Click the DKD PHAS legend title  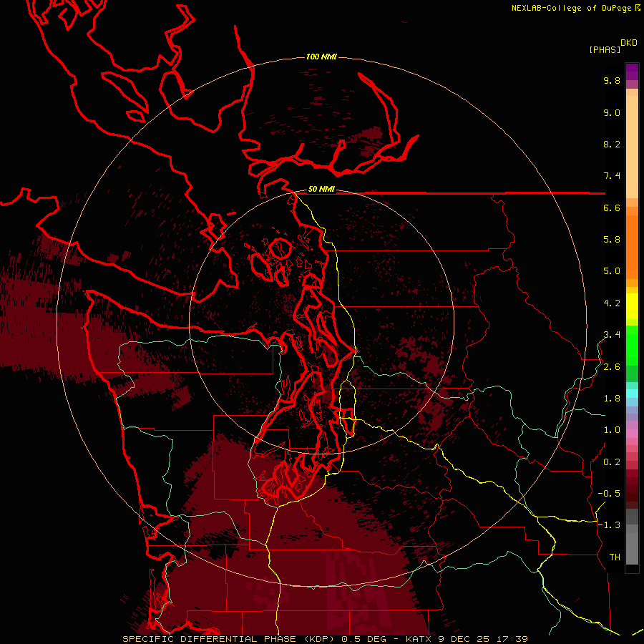click(x=613, y=46)
